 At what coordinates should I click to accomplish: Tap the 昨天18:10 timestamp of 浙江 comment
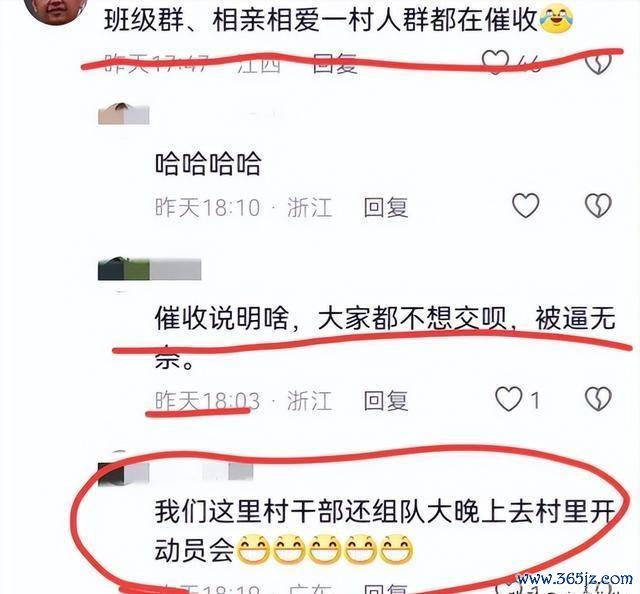click(x=207, y=207)
